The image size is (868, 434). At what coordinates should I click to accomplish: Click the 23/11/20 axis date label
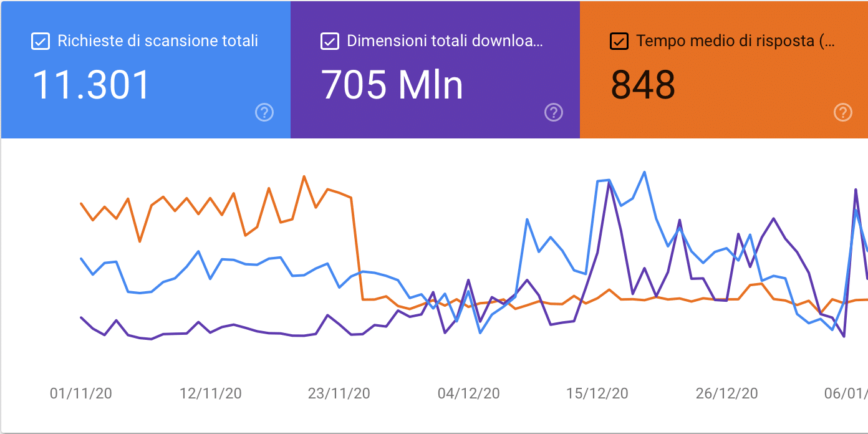(340, 393)
